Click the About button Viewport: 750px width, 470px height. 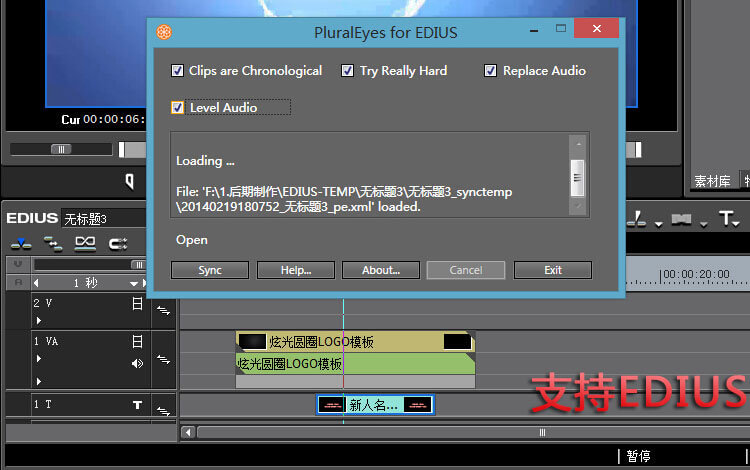pos(381,270)
